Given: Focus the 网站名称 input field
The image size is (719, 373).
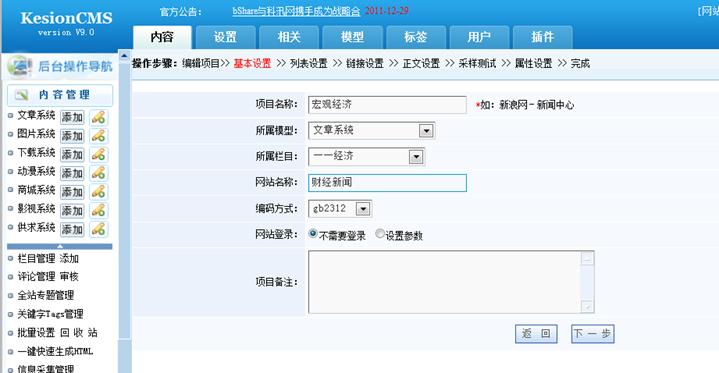Looking at the screenshot, I should pos(387,183).
